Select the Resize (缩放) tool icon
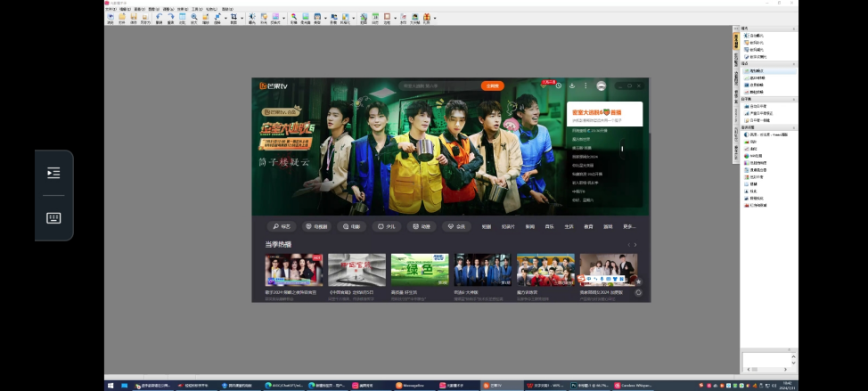The height and width of the screenshot is (391, 868). [217, 19]
